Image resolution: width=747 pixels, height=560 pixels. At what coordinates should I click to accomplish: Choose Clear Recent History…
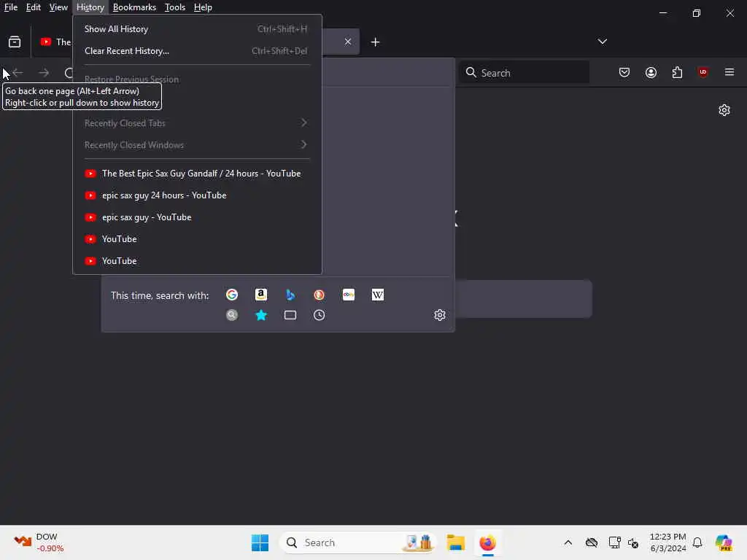point(197,51)
